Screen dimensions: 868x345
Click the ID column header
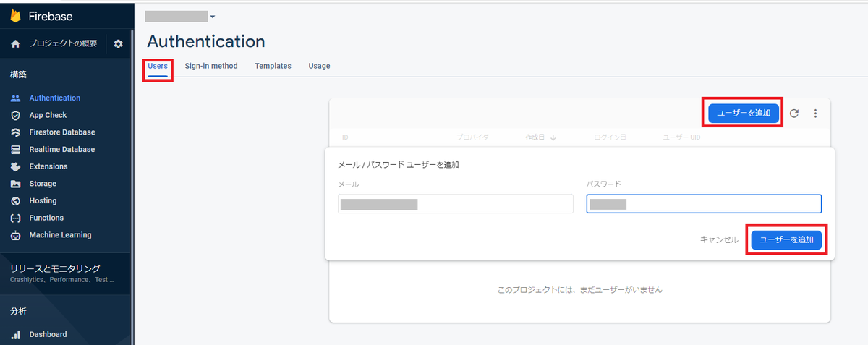point(345,137)
